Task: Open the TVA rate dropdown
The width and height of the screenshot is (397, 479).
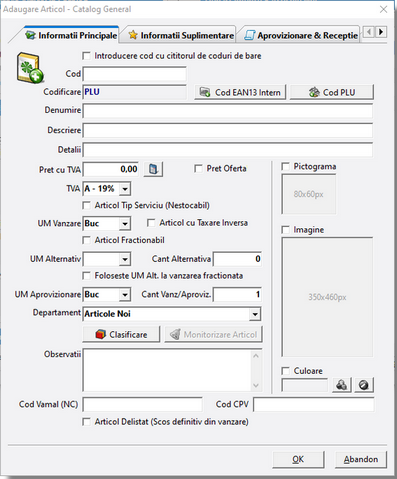Action: [125, 189]
